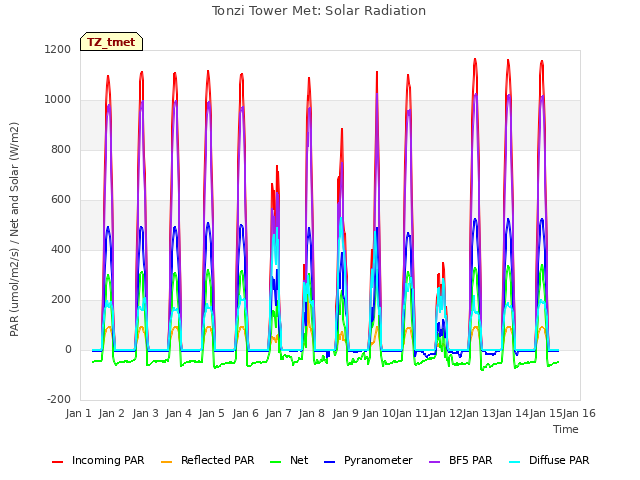Click the y-axis title PAR / Net and Solar

click(14, 229)
